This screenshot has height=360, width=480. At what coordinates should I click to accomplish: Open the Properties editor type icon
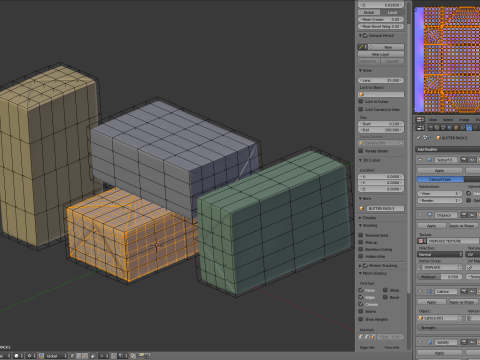420,128
